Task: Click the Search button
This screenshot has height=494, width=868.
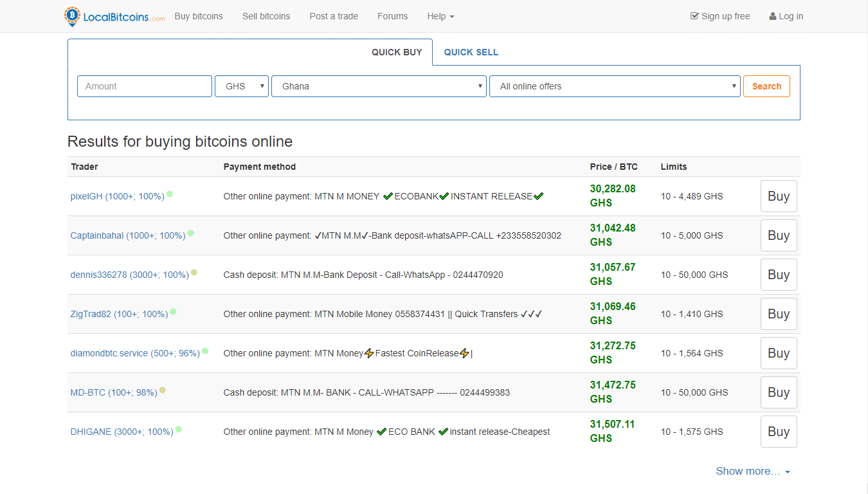Action: click(766, 86)
